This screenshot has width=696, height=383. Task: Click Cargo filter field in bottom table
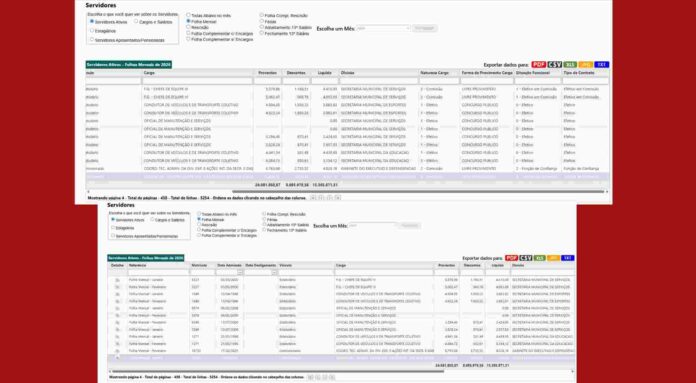pos(384,272)
